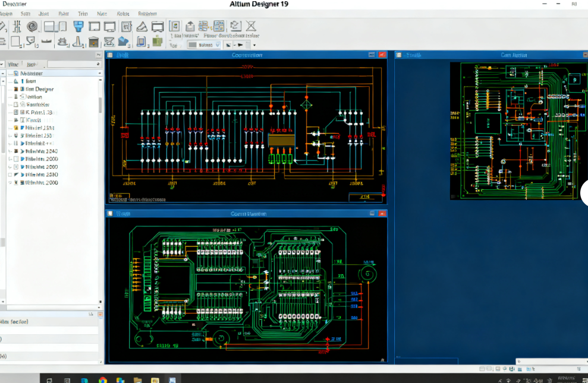588x383 pixels.
Task: Open the layer dropdown in second toolbar row
Action: [205, 45]
